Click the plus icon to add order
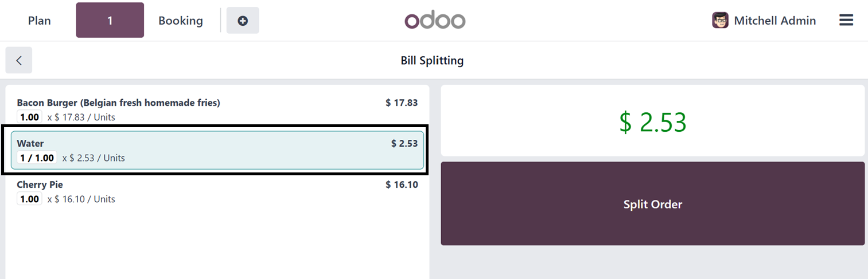This screenshot has height=279, width=868. [243, 21]
